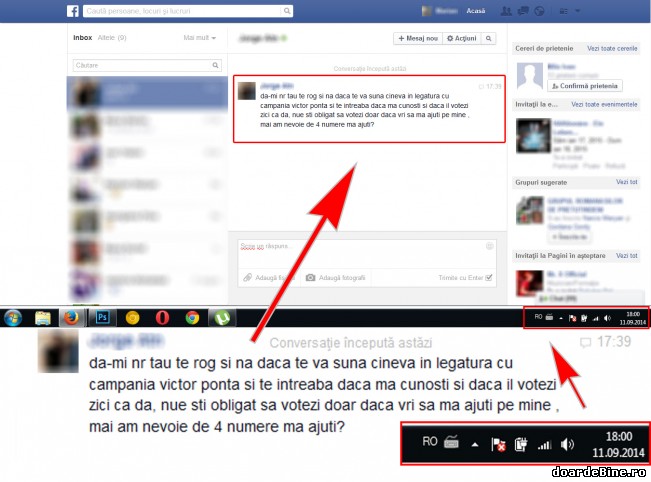Screen dimensions: 651x482
Task: Click the sender avatar in the open conversation message
Action: [x=247, y=91]
